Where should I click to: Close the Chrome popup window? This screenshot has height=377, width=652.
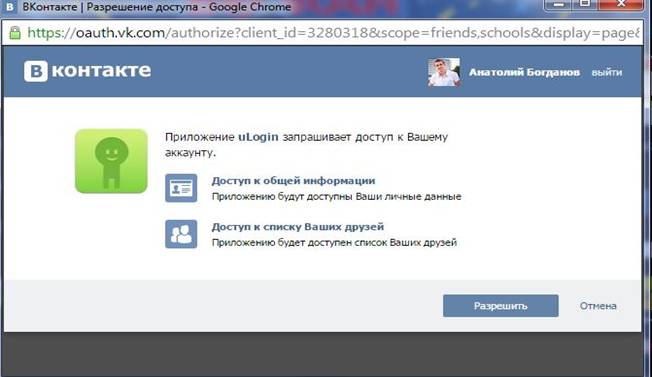[x=621, y=4]
